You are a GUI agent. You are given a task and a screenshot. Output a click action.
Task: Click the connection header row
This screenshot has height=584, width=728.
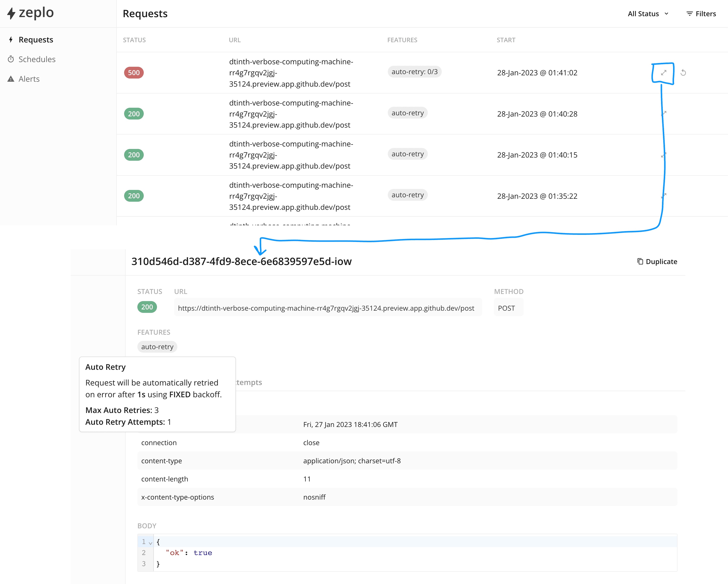coord(407,442)
